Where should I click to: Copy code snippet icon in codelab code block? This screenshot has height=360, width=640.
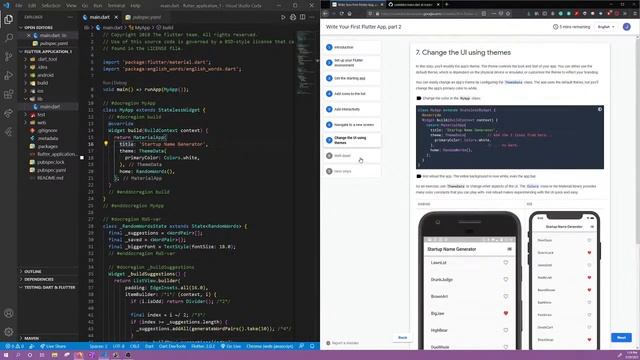[x=600, y=109]
